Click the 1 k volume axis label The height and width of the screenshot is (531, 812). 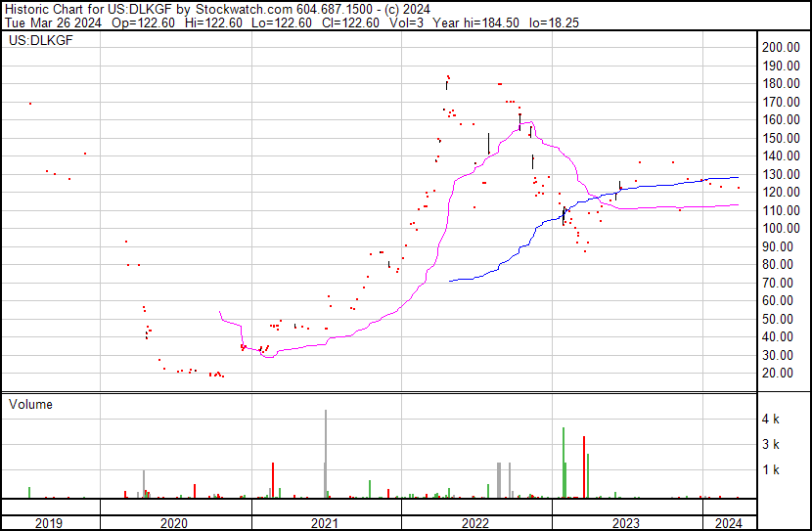pos(771,470)
